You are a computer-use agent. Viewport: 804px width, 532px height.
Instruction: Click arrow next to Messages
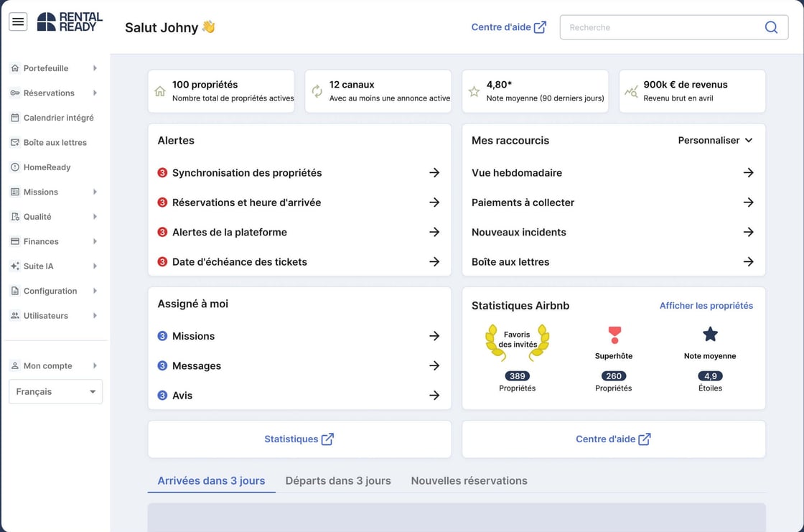(434, 365)
